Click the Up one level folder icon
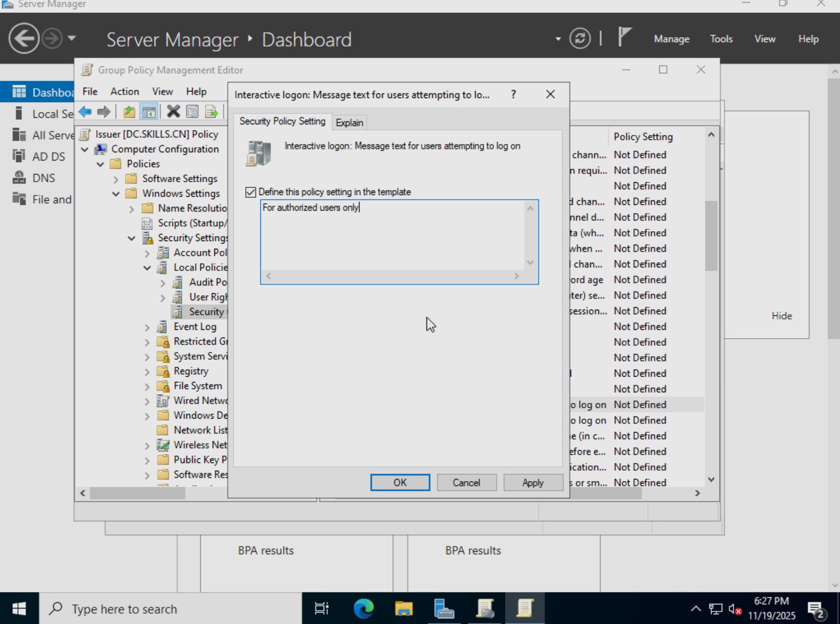Image resolution: width=840 pixels, height=624 pixels. click(129, 111)
